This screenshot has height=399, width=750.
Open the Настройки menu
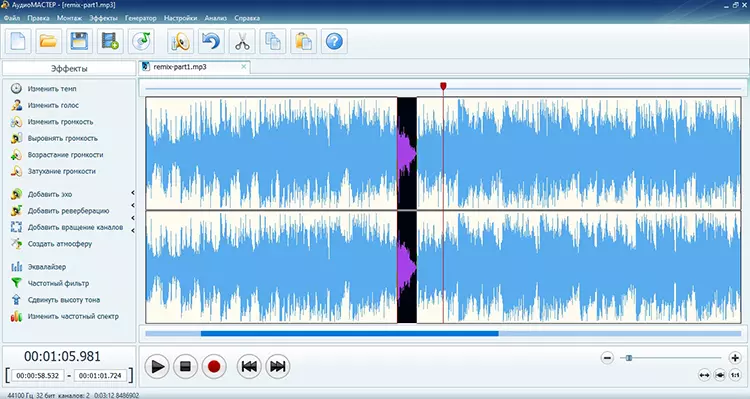[x=180, y=18]
